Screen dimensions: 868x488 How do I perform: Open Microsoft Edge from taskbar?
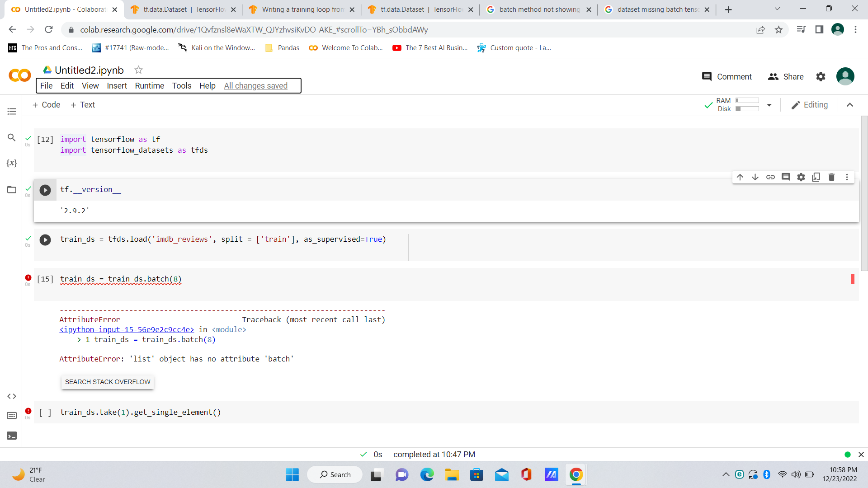427,475
